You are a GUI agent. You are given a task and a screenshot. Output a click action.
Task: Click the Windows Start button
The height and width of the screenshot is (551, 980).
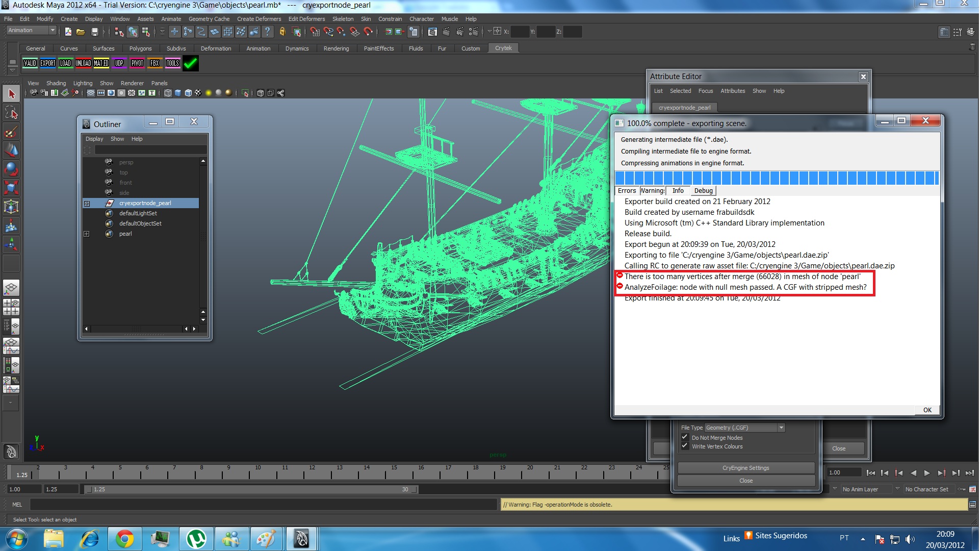coord(17,539)
